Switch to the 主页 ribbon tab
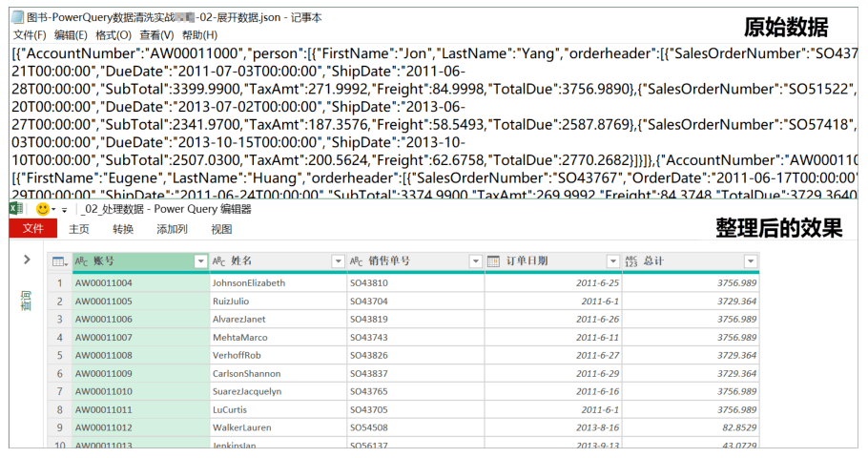This screenshot has width=868, height=458. point(79,229)
